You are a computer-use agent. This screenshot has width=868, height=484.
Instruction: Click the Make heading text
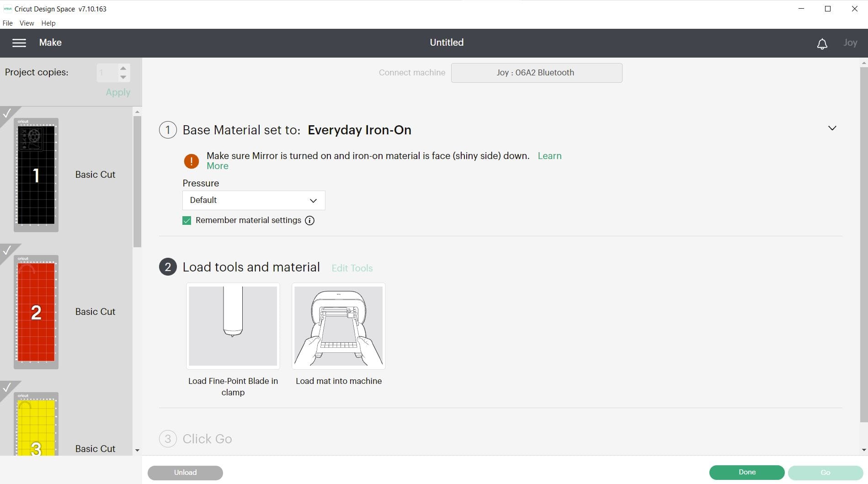coord(50,43)
